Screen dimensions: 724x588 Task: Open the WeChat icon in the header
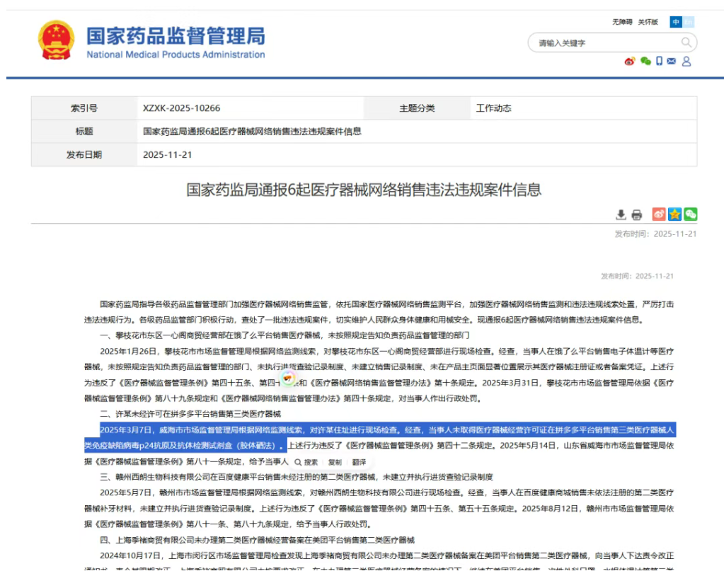tap(645, 62)
